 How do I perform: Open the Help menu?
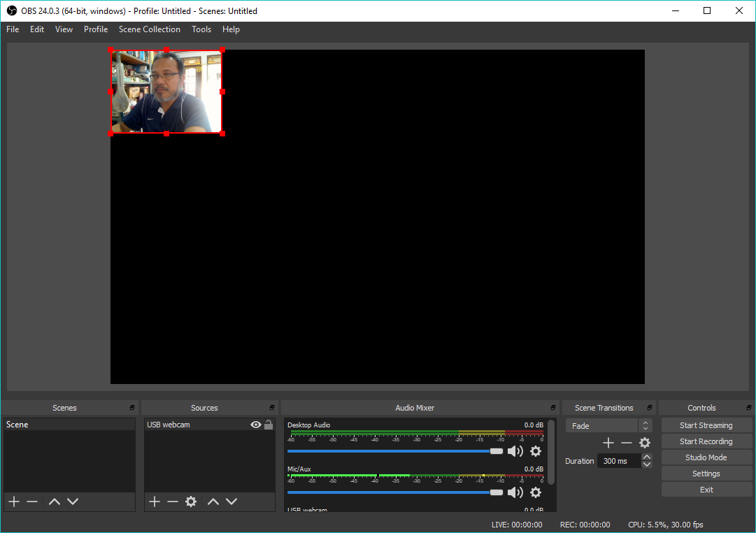click(231, 29)
